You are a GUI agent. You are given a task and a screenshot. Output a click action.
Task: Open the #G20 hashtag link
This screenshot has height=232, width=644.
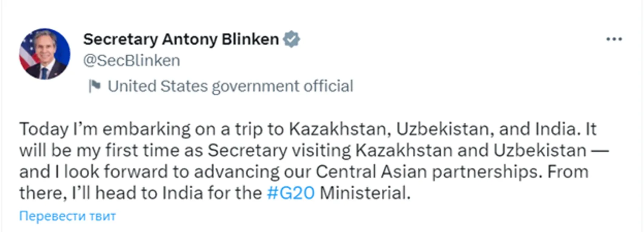tap(291, 193)
